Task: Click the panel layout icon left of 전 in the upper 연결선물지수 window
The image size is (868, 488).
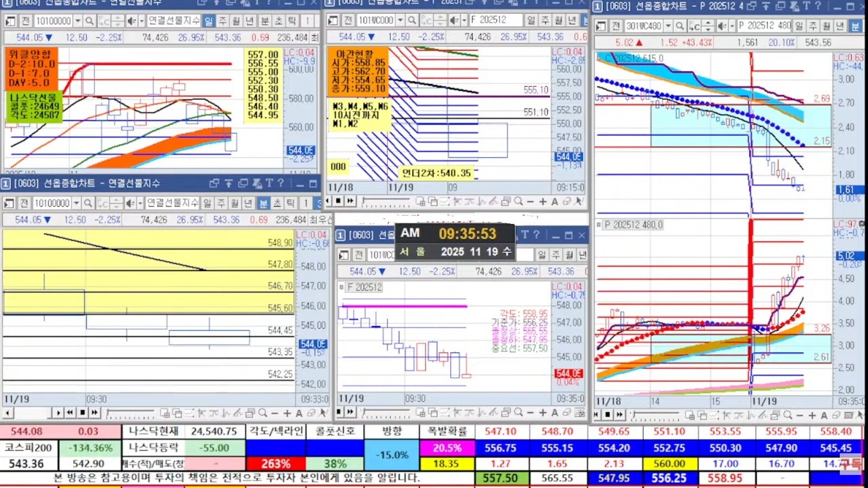Action: [x=10, y=21]
